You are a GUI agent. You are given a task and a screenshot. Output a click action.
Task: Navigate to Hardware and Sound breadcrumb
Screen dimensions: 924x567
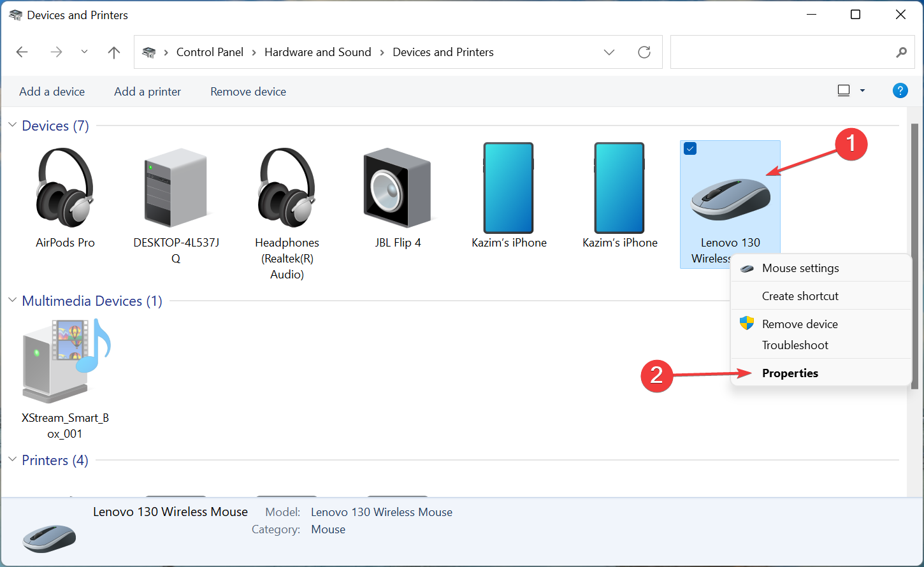318,52
